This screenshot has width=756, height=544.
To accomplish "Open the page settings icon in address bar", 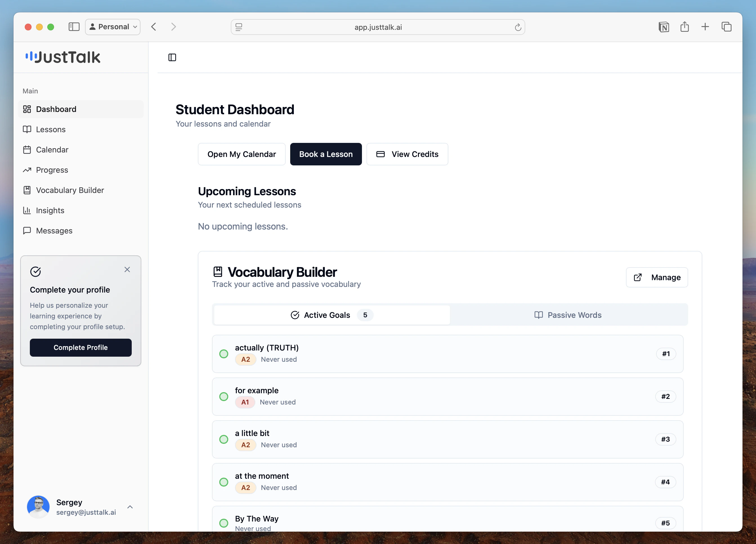I will click(x=239, y=27).
